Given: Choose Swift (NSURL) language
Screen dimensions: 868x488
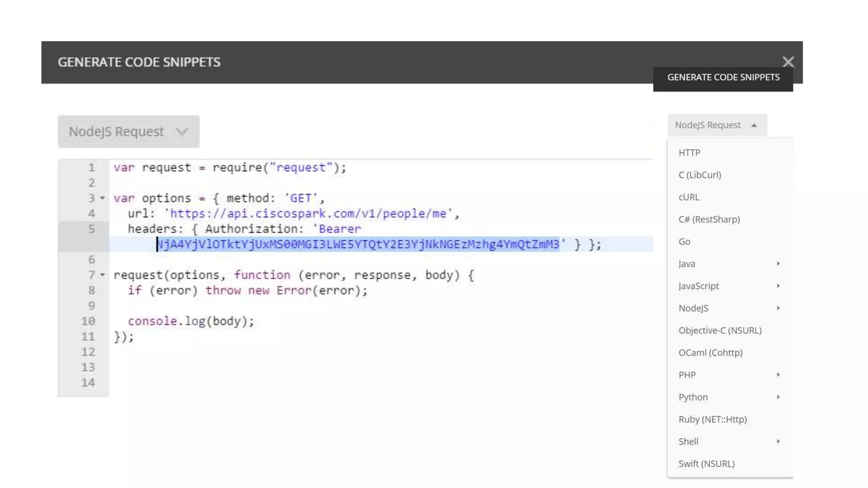Looking at the screenshot, I should (706, 464).
